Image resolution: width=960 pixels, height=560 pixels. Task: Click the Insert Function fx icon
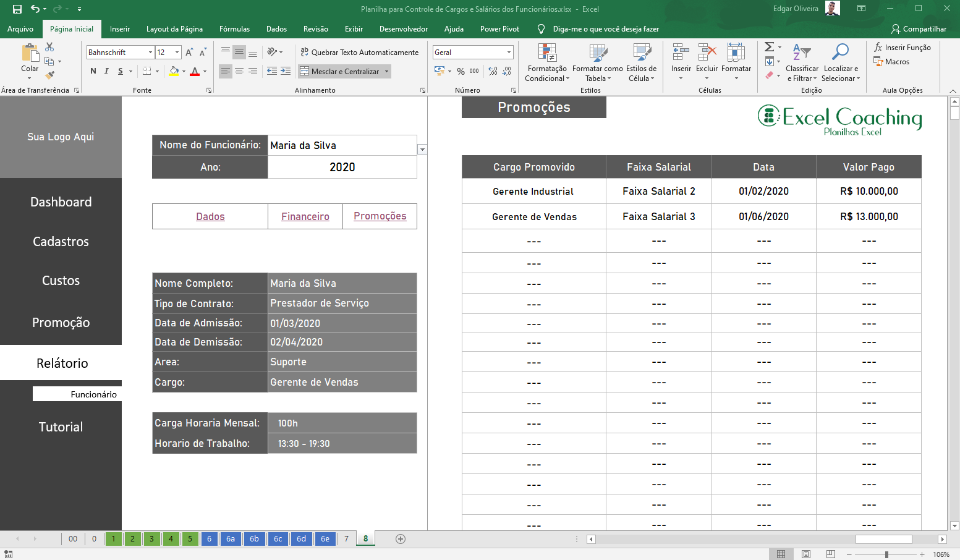(x=878, y=48)
